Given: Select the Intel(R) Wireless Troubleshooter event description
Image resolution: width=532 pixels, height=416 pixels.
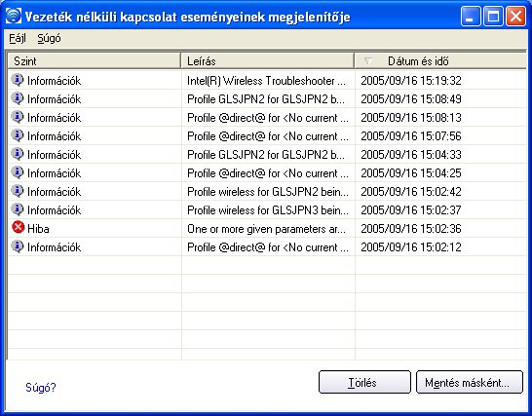Looking at the screenshot, I should point(267,81).
